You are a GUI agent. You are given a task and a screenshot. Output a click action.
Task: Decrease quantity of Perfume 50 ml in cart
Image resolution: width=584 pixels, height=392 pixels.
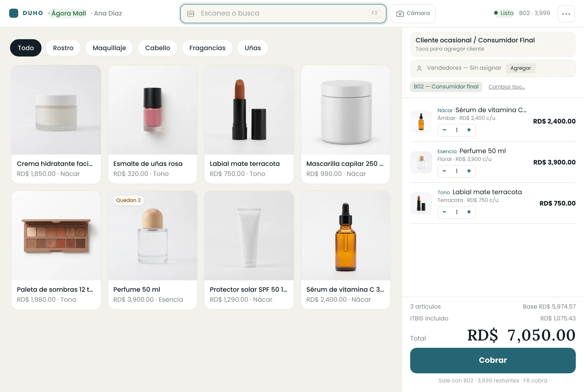(x=444, y=171)
